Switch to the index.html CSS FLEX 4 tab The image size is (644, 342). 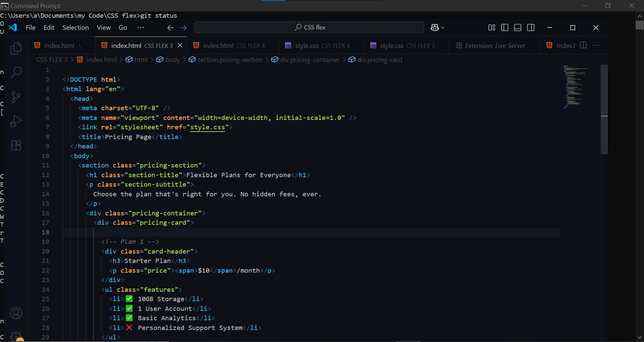pyautogui.click(x=233, y=46)
